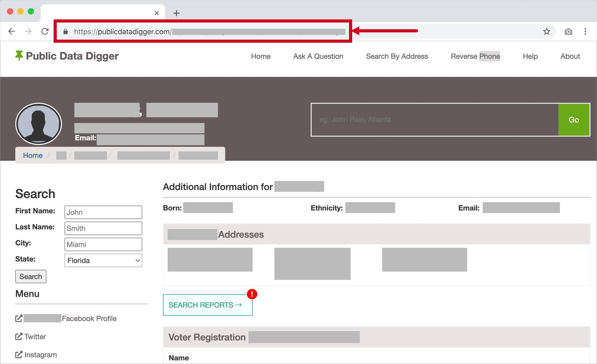Image resolution: width=597 pixels, height=364 pixels.
Task: Go to Reverse Phone page
Action: (475, 56)
